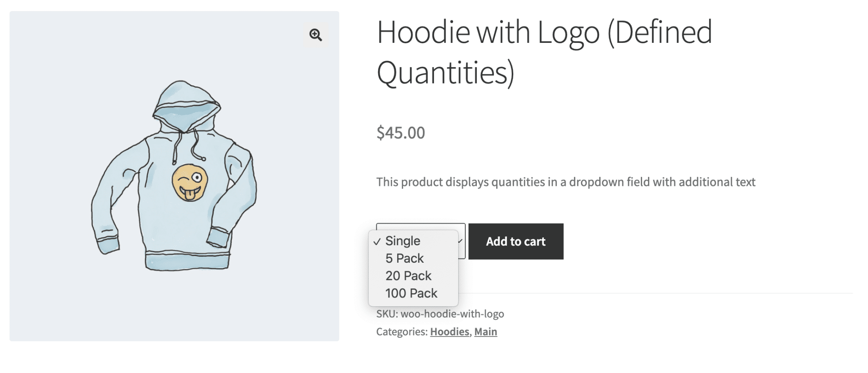Click the Categories label

click(x=401, y=332)
